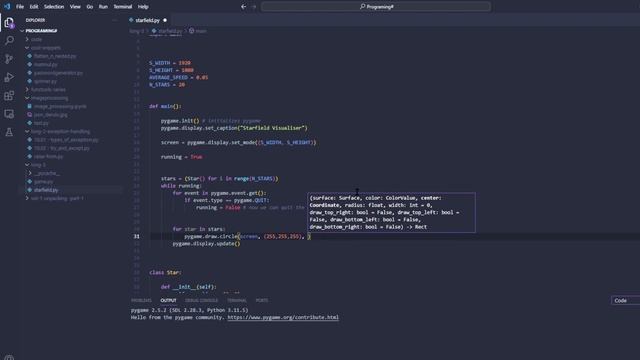Screen dimensions: 640x360
Task: Open the try_and_except.py file
Action: [62, 148]
